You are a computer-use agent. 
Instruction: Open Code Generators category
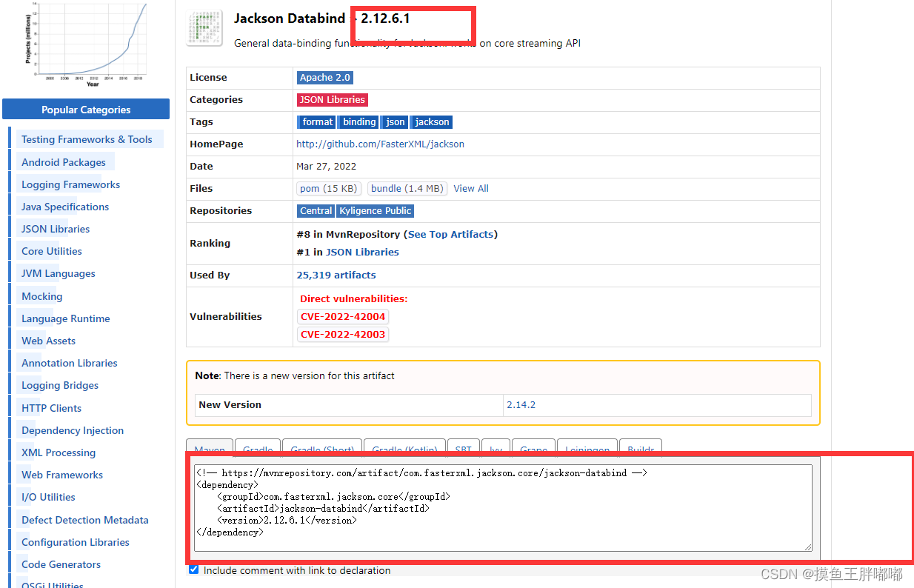61,564
